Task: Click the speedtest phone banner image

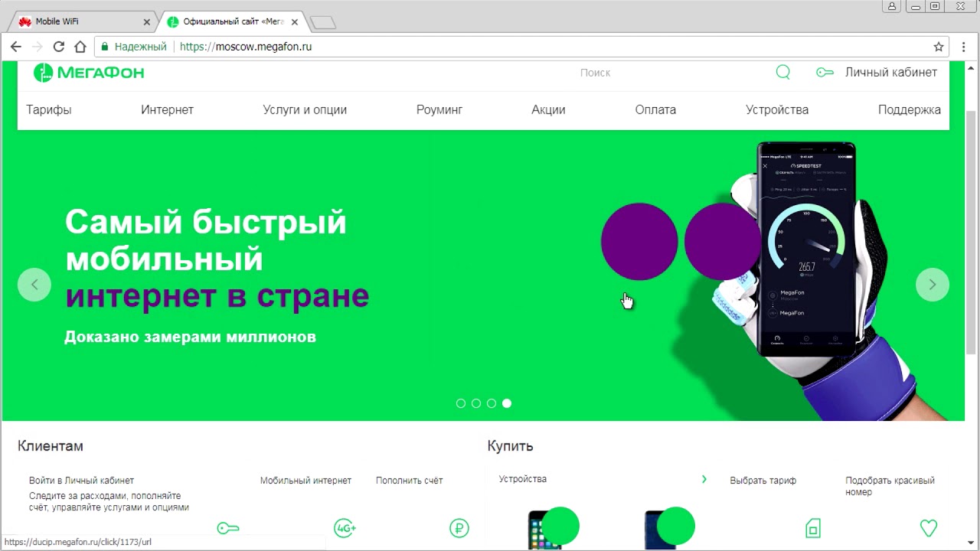Action: (806, 249)
